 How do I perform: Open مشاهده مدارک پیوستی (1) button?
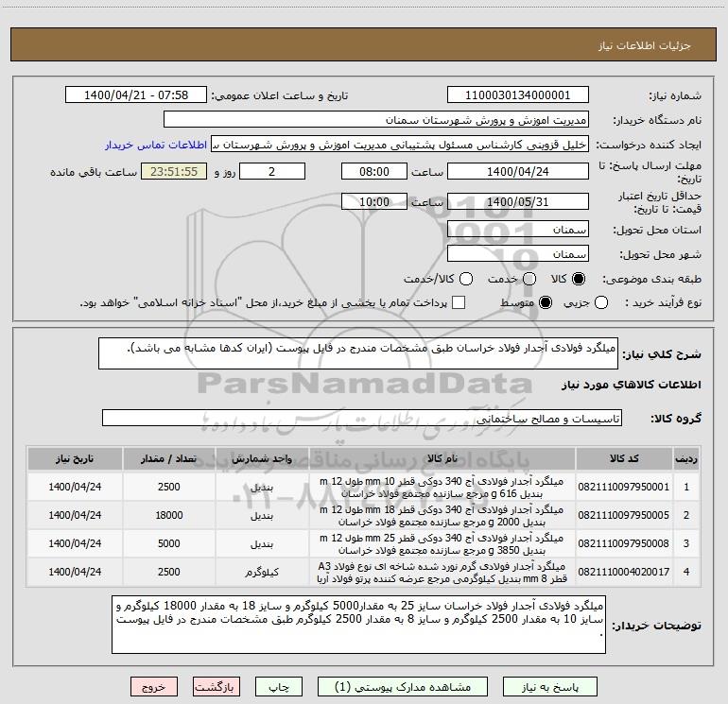tap(403, 687)
